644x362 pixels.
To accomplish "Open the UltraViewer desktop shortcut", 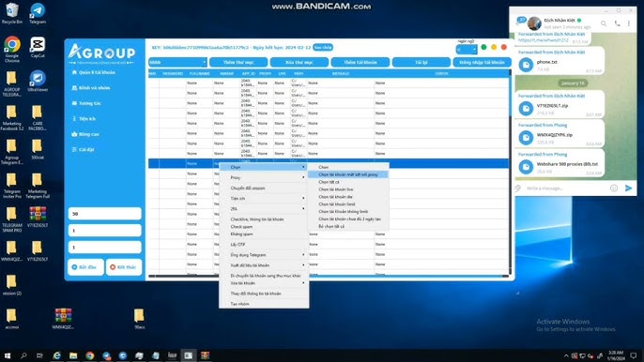I will point(38,81).
